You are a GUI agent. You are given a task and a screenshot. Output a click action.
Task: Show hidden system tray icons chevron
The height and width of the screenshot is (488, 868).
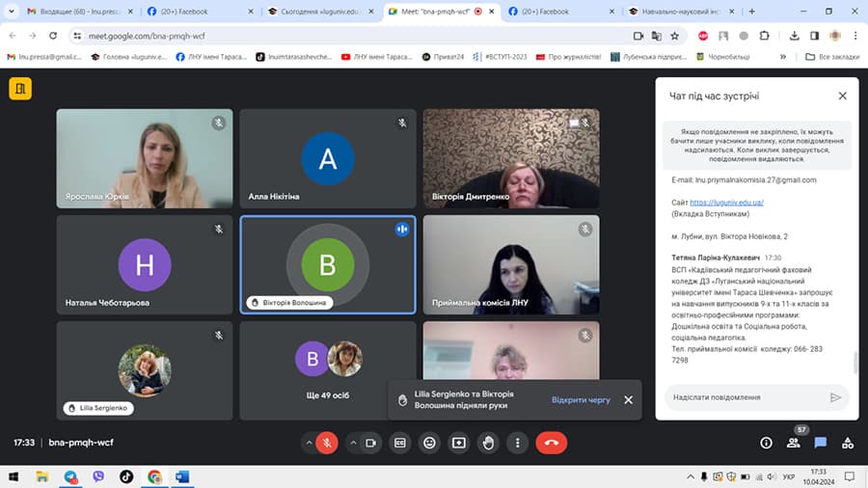click(691, 476)
